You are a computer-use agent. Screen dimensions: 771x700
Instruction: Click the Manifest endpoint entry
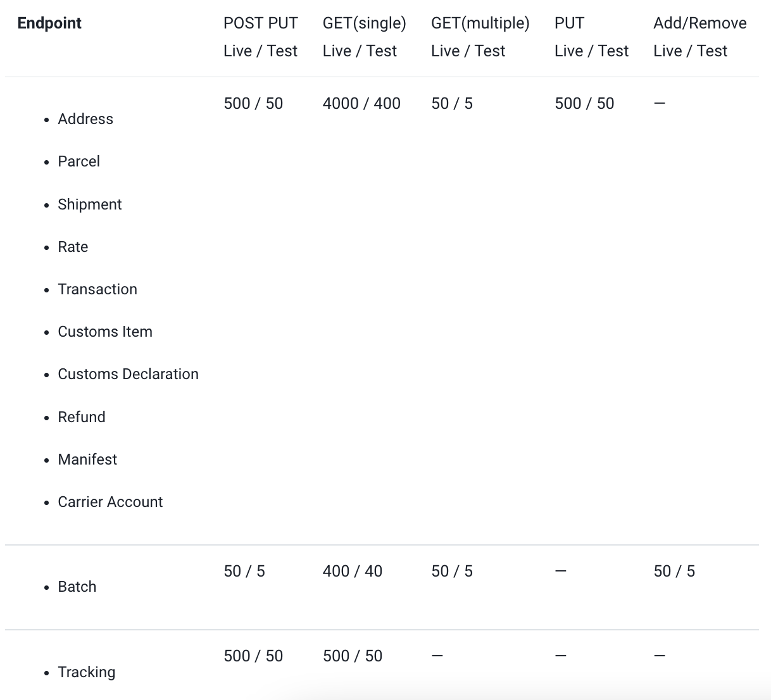click(87, 459)
